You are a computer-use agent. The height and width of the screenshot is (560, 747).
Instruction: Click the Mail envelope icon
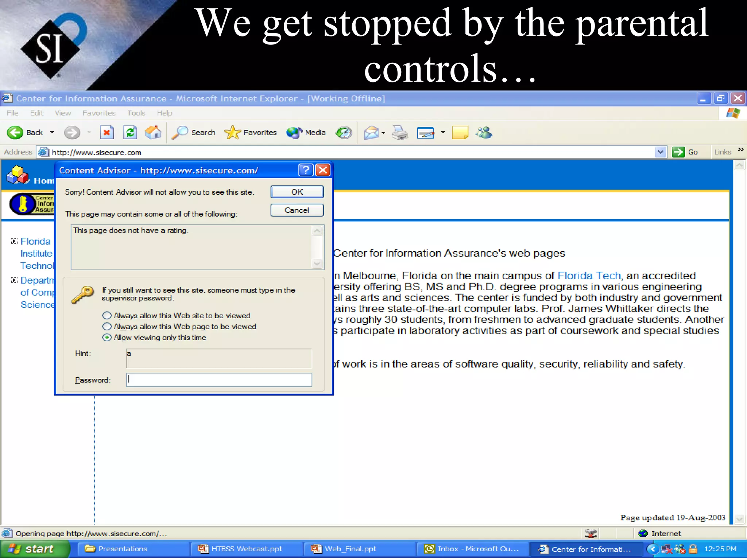tap(371, 133)
